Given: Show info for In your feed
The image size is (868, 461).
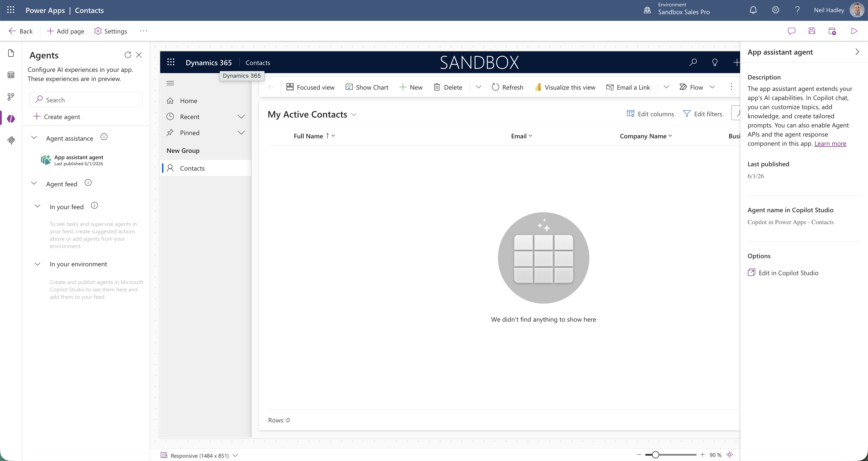Looking at the screenshot, I should click(x=94, y=206).
